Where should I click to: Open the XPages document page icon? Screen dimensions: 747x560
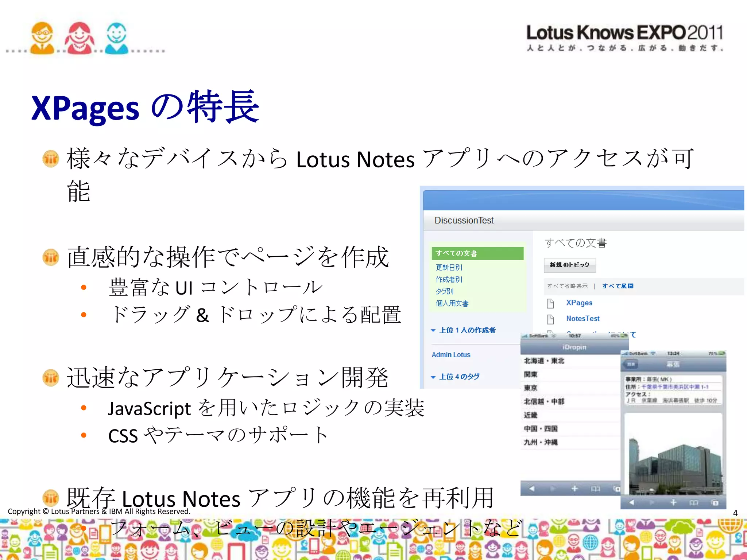(x=550, y=303)
